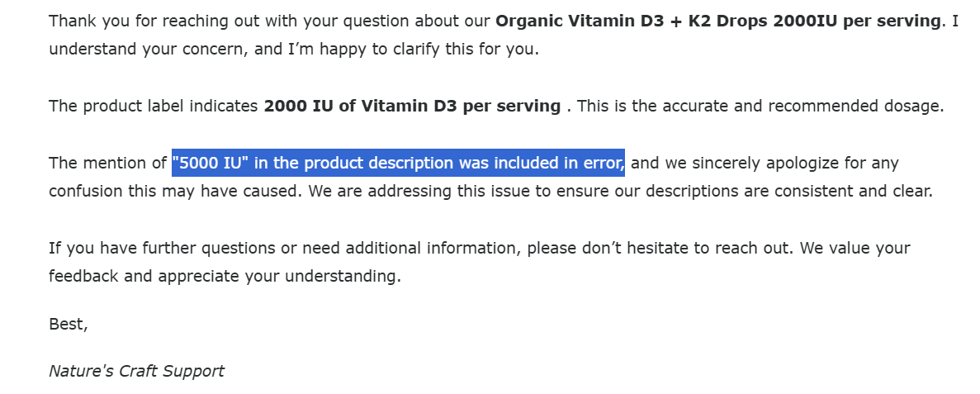Click the "feedback and appreciate your understanding" line
980x394 pixels.
[x=225, y=276]
